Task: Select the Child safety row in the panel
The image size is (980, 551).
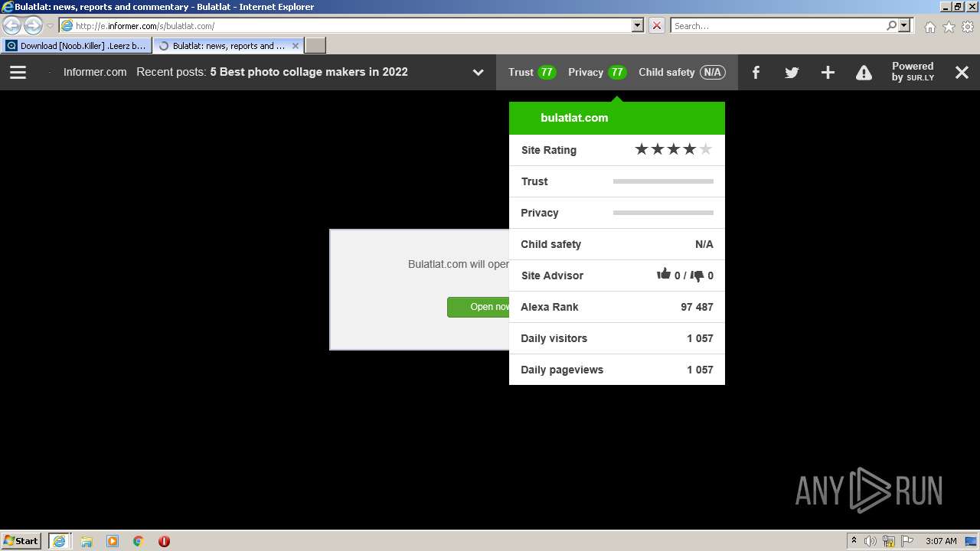Action: click(616, 244)
